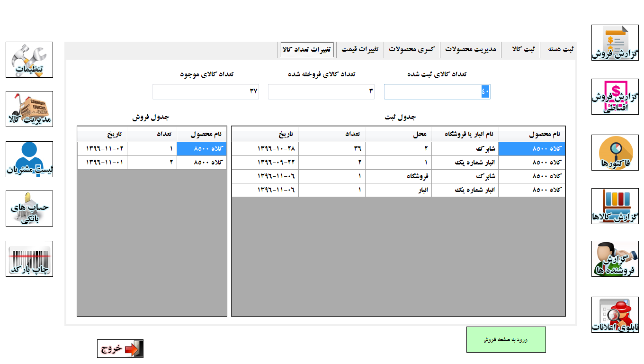Open گزارش فروشنده ها sellers report
Viewport: 644px width, 364px height.
[615, 259]
